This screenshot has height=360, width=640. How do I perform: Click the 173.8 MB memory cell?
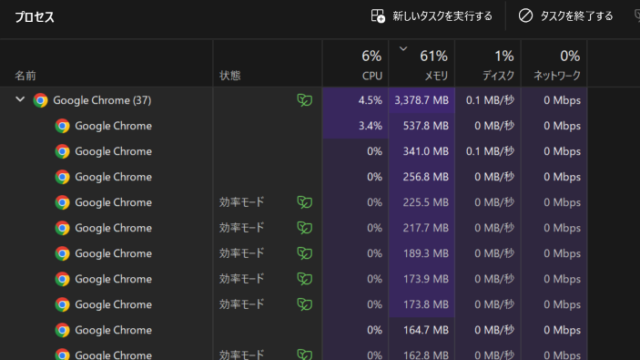[422, 304]
